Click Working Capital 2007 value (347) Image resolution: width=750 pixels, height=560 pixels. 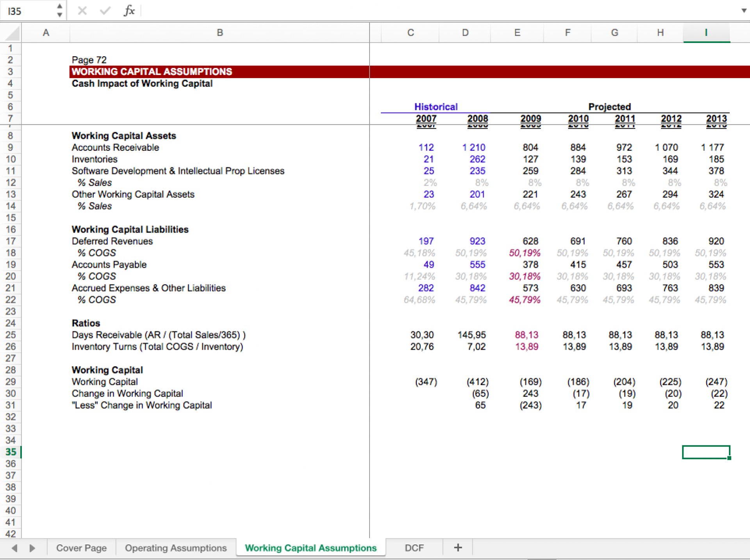[x=426, y=382]
